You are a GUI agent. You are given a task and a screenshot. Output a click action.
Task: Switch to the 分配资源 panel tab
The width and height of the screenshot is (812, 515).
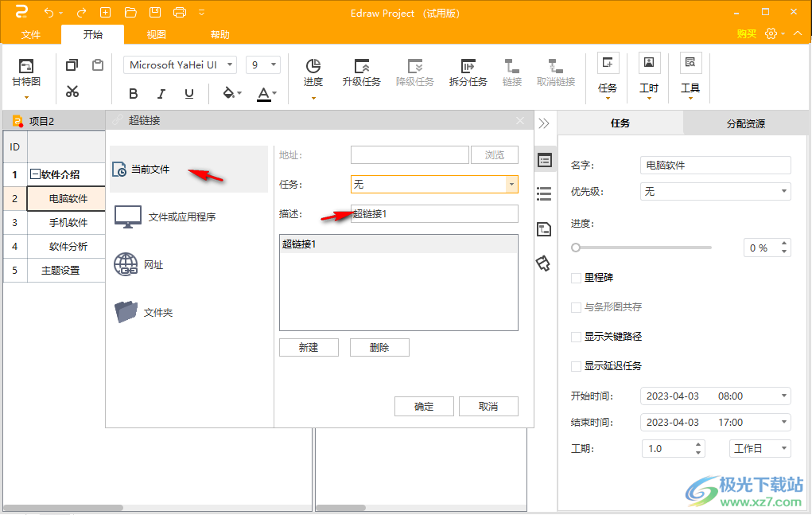tap(746, 123)
